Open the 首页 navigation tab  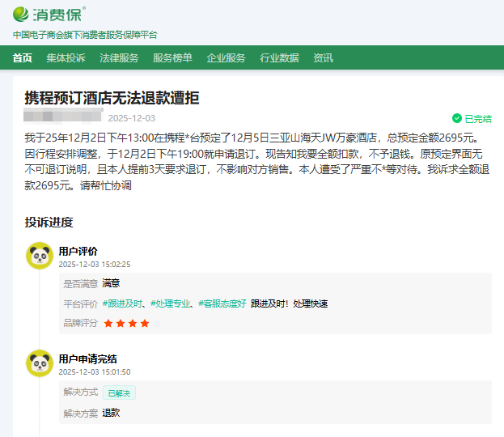click(x=23, y=57)
